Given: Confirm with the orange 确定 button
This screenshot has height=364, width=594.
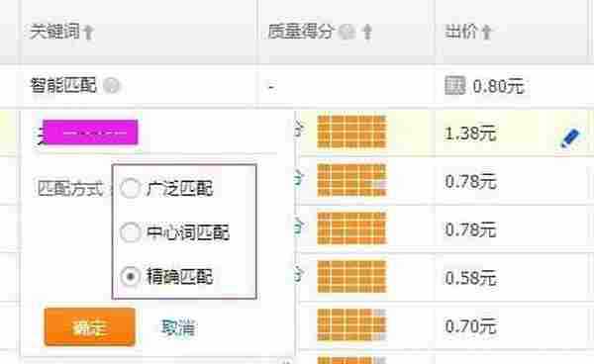Looking at the screenshot, I should point(90,327).
